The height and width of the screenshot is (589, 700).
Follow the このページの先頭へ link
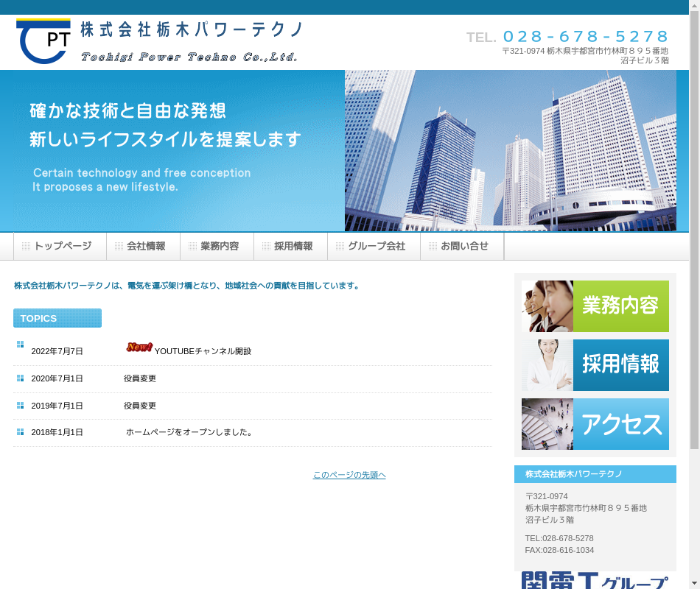[x=349, y=475]
